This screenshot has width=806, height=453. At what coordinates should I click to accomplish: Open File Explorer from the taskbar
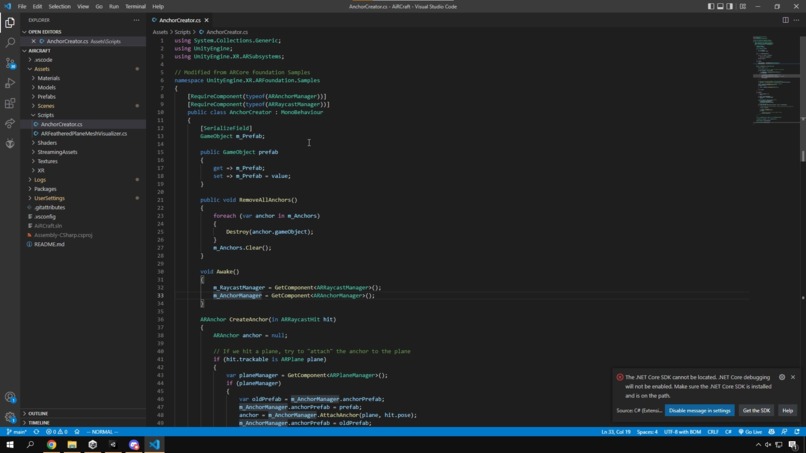tap(72, 445)
